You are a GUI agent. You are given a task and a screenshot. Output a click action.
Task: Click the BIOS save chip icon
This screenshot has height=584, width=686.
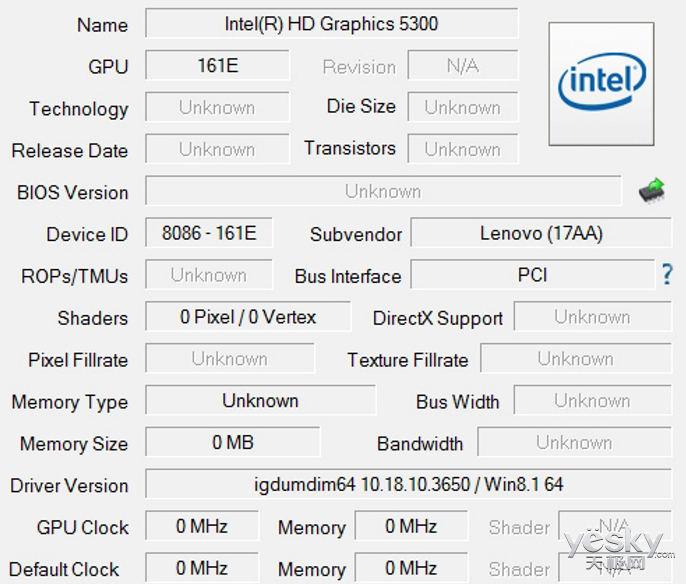tap(652, 191)
